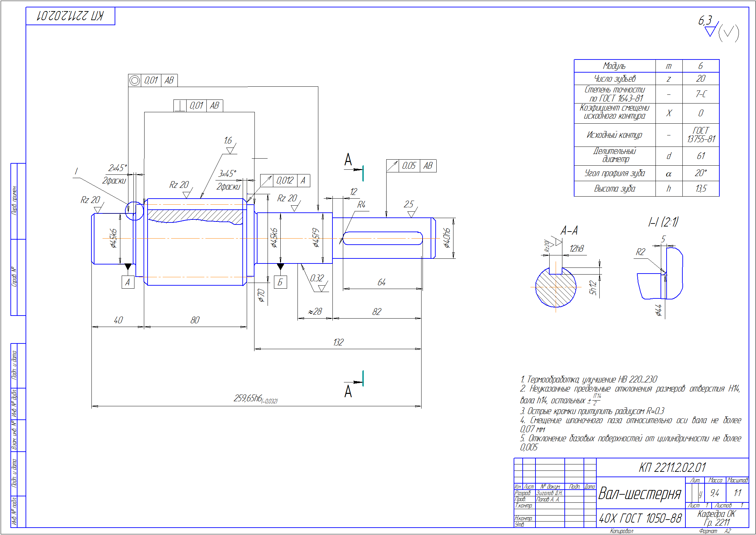Click the hatched circular A-A section
Image resolution: width=756 pixels, height=535 pixels.
click(x=556, y=288)
